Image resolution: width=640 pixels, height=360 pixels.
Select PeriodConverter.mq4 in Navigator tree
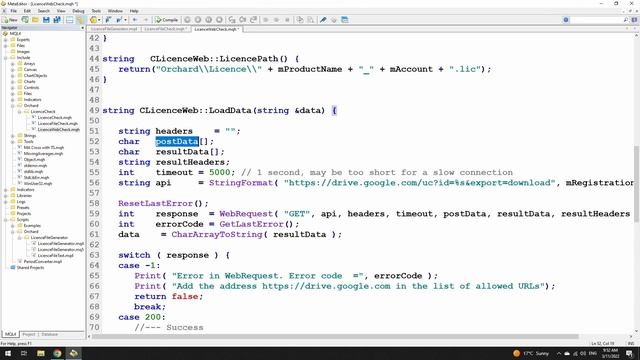coord(43,262)
